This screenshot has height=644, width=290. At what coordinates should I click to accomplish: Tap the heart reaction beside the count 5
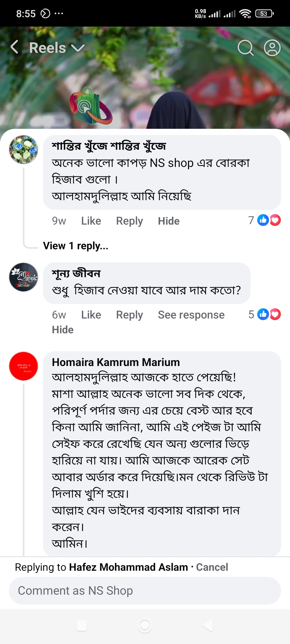pyautogui.click(x=275, y=314)
